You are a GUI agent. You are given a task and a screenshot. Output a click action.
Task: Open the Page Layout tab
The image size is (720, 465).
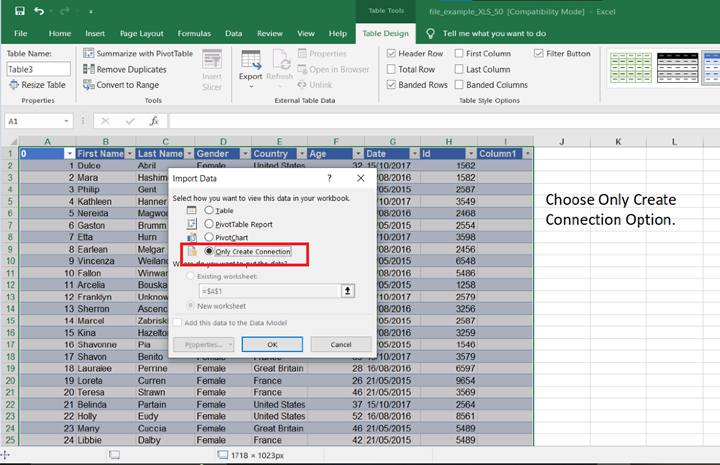141,33
